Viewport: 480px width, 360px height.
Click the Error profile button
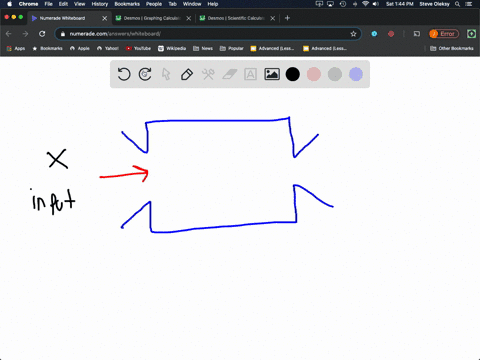[x=444, y=34]
